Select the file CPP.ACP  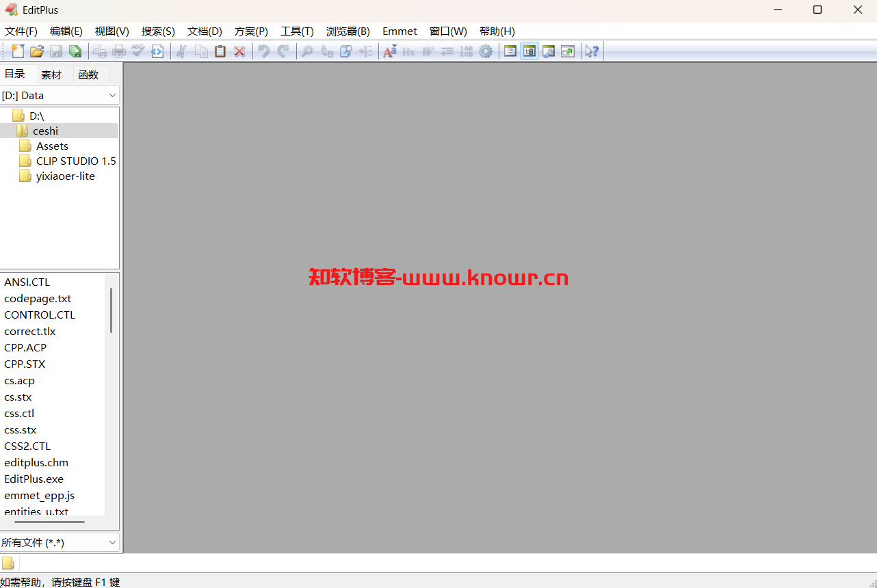pos(25,348)
